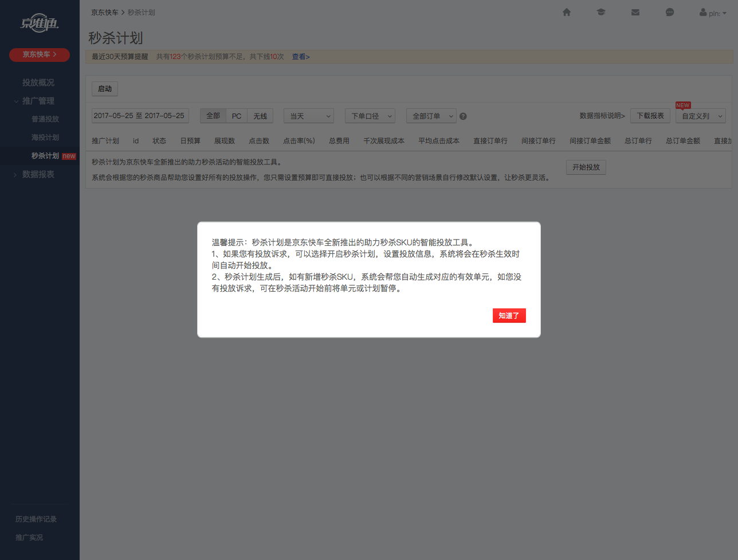
Task: Open 历史操作记录 in the sidebar
Action: [36, 519]
